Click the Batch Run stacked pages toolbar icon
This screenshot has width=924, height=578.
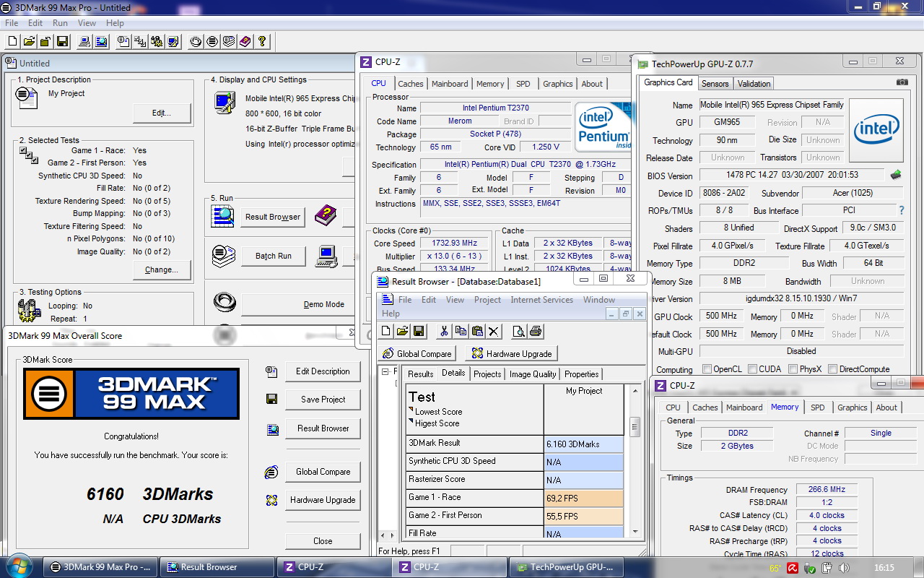point(229,42)
